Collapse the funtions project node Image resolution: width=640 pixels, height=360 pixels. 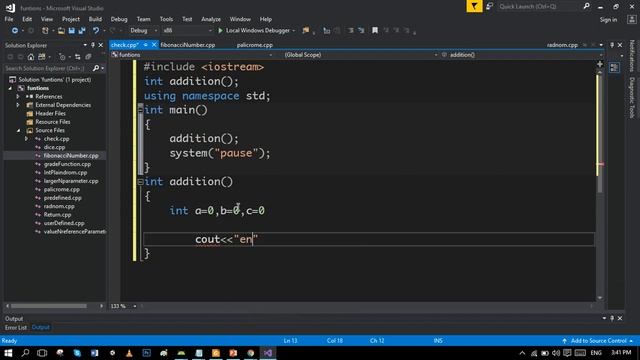tap(11, 88)
